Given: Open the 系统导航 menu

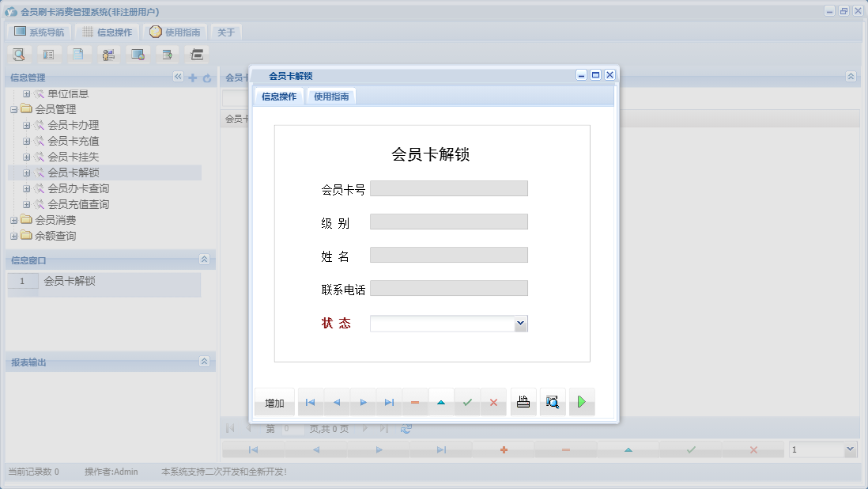Looking at the screenshot, I should click(38, 32).
